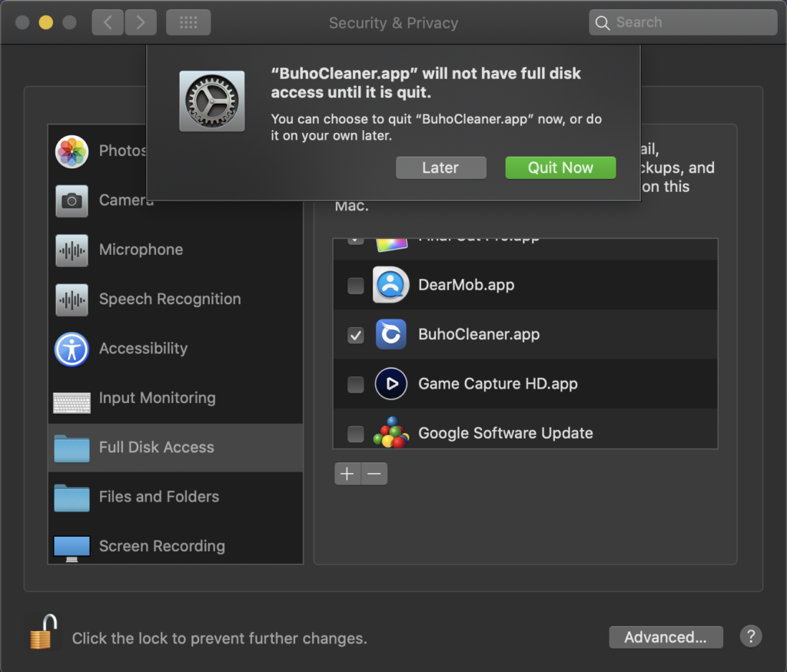The image size is (787, 672).
Task: Click the Input Monitoring keyboard icon
Action: click(x=71, y=402)
